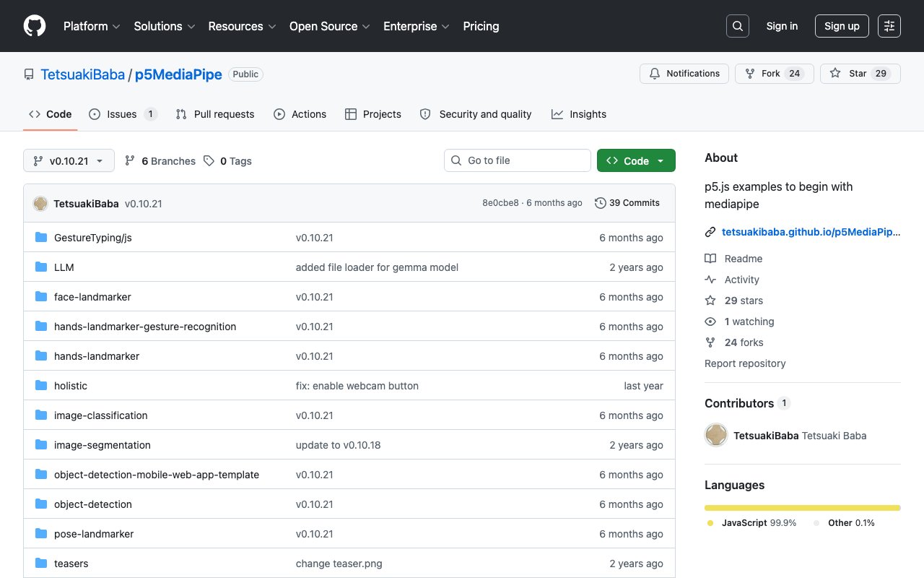Switch to the Pull requests tab
Image resolution: width=924 pixels, height=578 pixels.
click(x=214, y=114)
